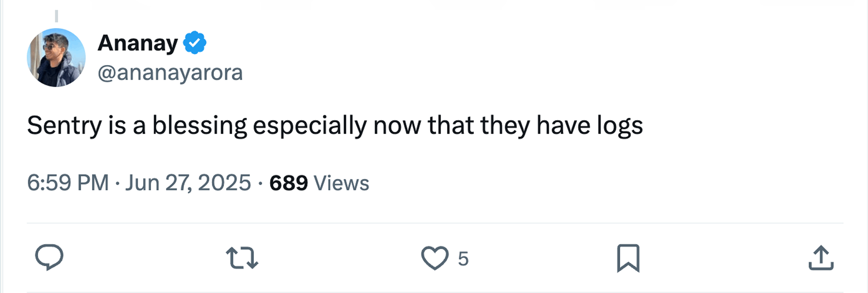The image size is (868, 293).
Task: Click the thread connector line above the avatar
Action: 56,16
